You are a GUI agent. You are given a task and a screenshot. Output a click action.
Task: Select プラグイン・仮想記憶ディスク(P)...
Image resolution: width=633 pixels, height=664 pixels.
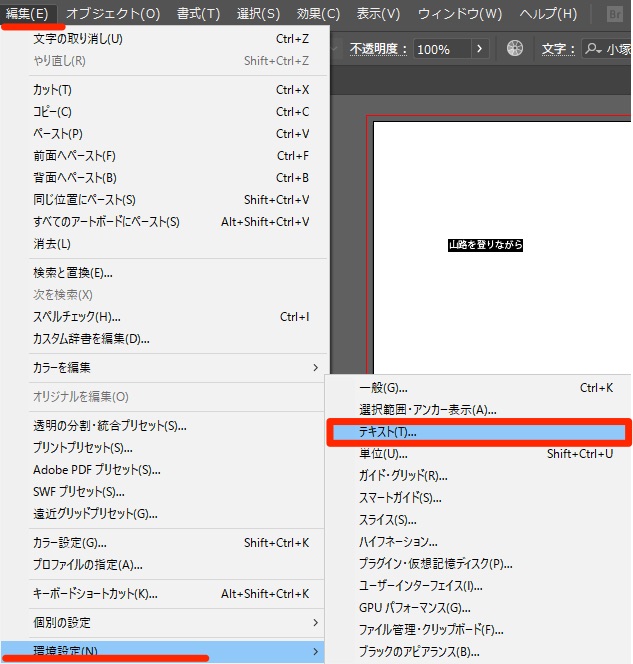[x=478, y=564]
